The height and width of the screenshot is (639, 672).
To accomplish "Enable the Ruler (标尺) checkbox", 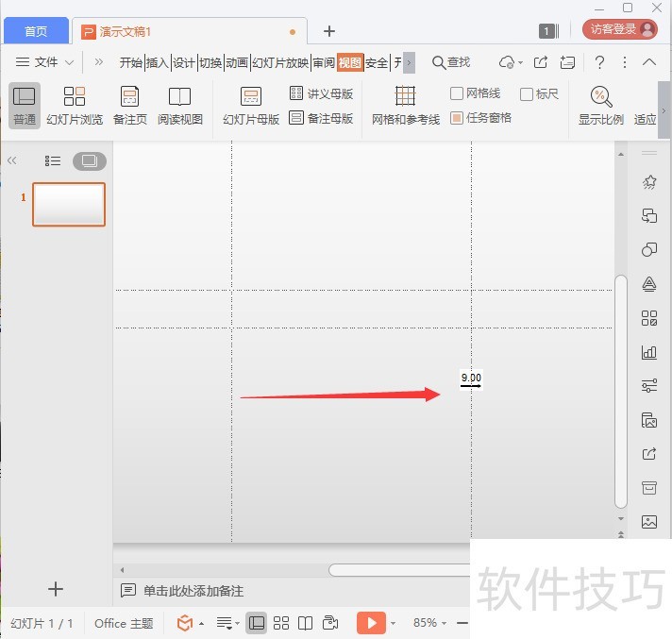I will (x=527, y=93).
